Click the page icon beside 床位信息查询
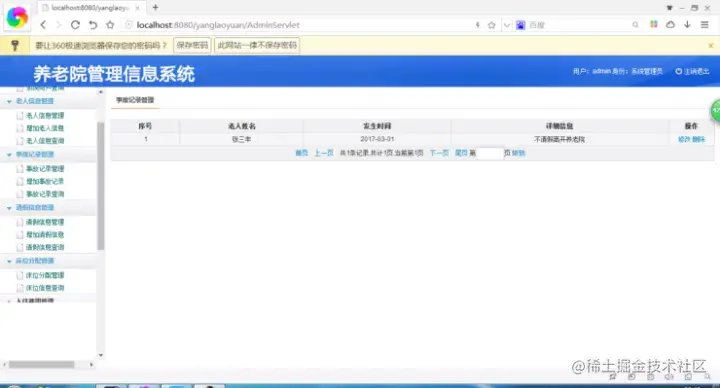The height and width of the screenshot is (388, 720). 20,288
